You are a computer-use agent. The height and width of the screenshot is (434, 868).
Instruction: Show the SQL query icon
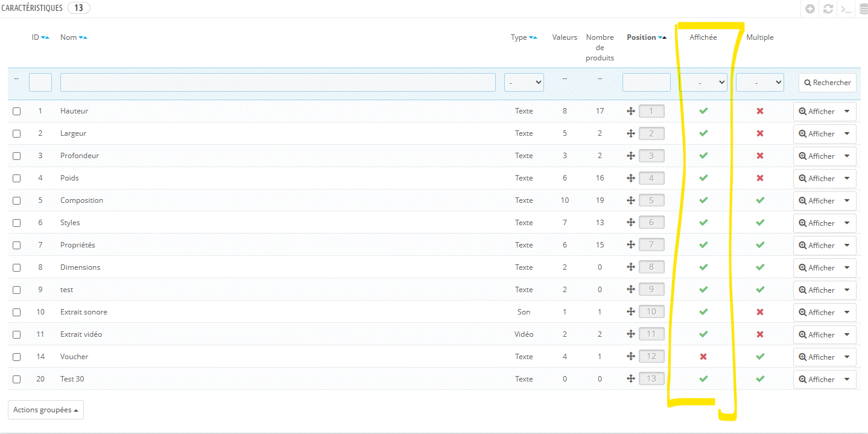[x=846, y=9]
